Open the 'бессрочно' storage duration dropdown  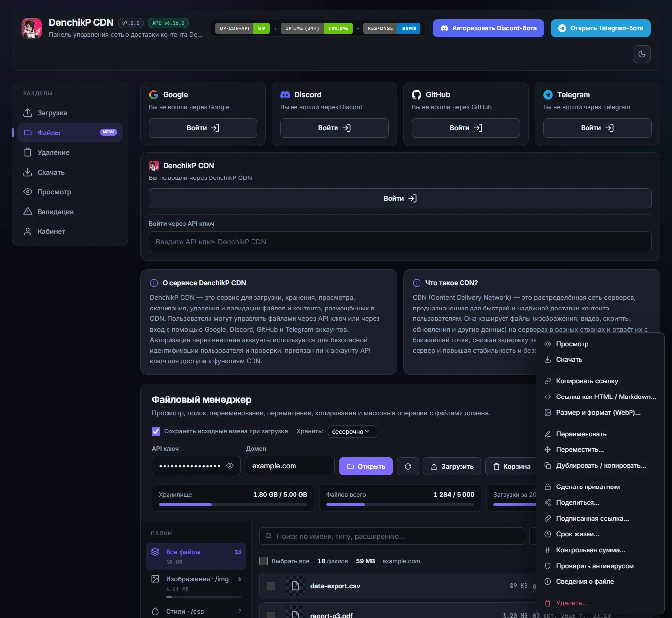tap(352, 432)
